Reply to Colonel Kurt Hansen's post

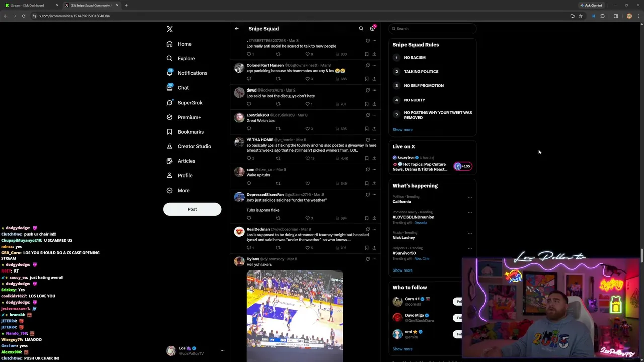tap(249, 79)
